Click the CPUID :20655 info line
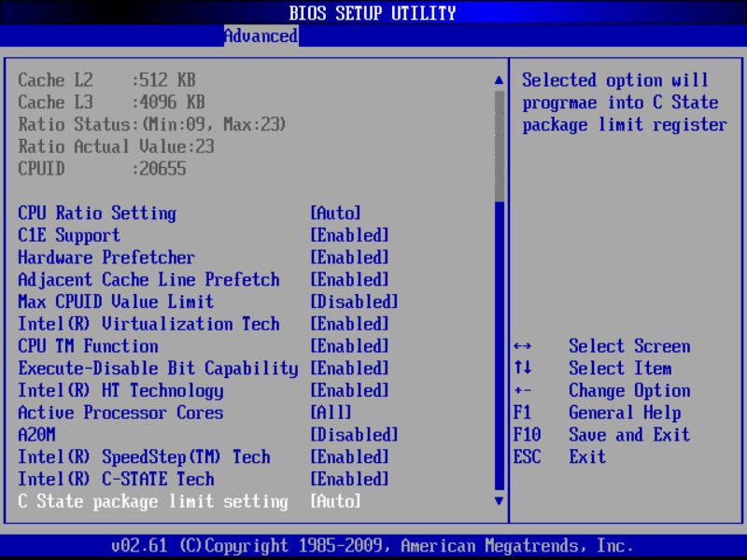 (x=102, y=169)
